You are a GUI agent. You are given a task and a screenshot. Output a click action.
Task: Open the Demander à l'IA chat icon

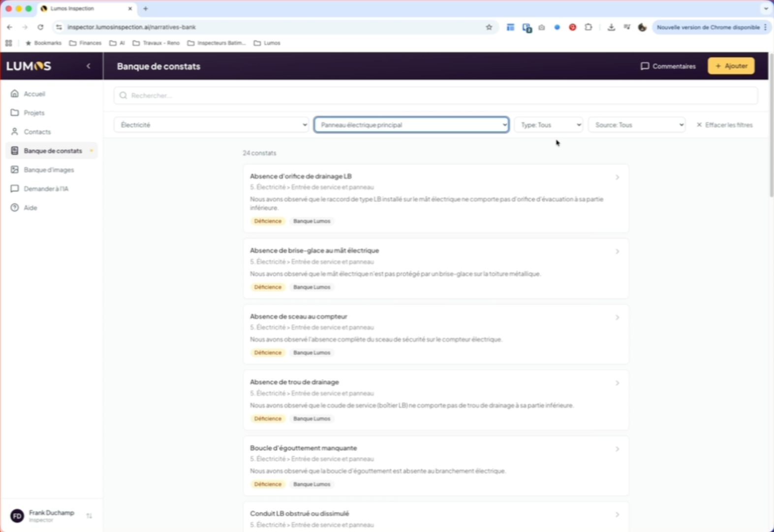(15, 188)
